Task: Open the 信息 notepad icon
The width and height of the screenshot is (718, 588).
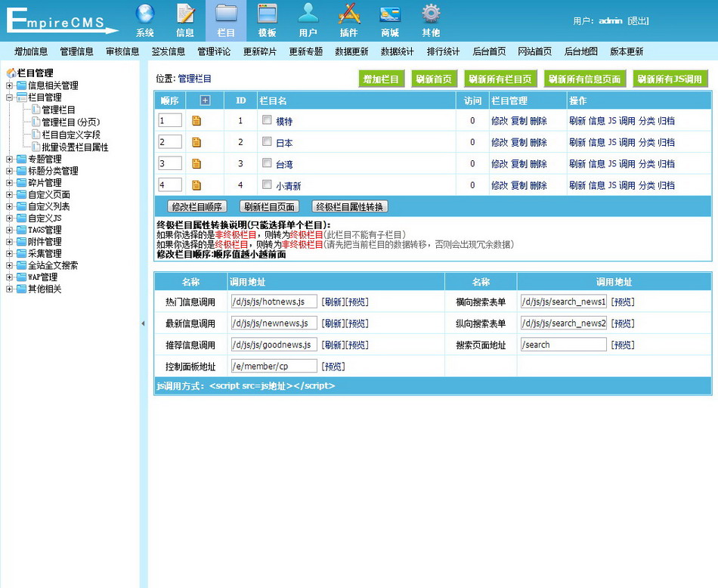Action: point(185,14)
